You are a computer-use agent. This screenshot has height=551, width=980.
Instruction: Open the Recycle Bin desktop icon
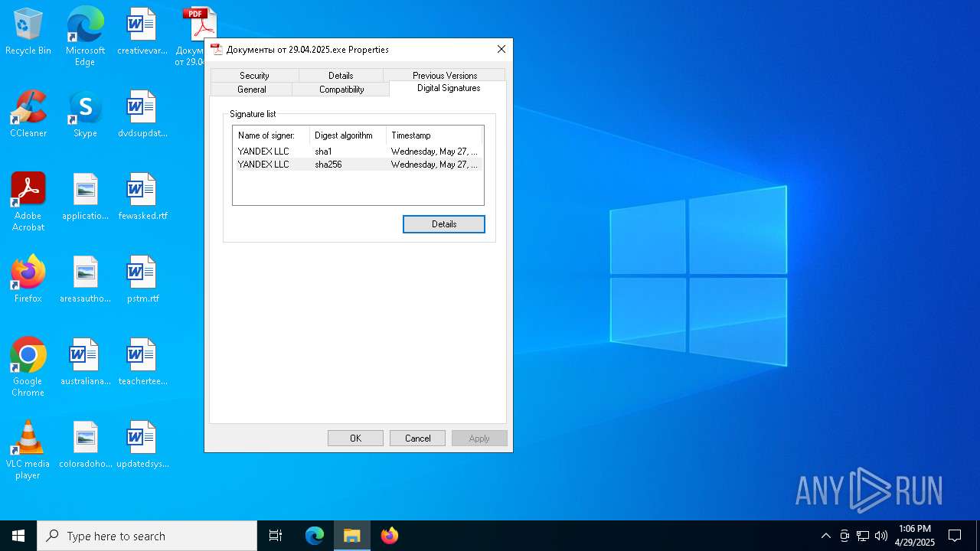tap(28, 32)
